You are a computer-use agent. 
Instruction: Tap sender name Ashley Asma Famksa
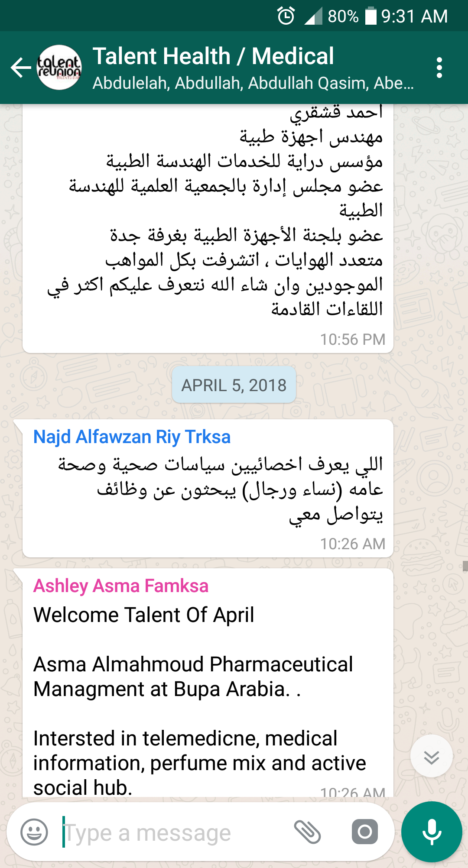pos(121,586)
